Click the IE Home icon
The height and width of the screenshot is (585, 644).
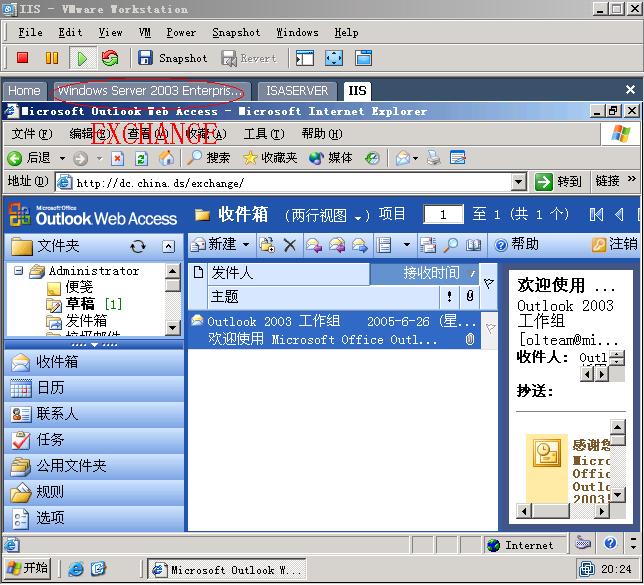[x=166, y=158]
